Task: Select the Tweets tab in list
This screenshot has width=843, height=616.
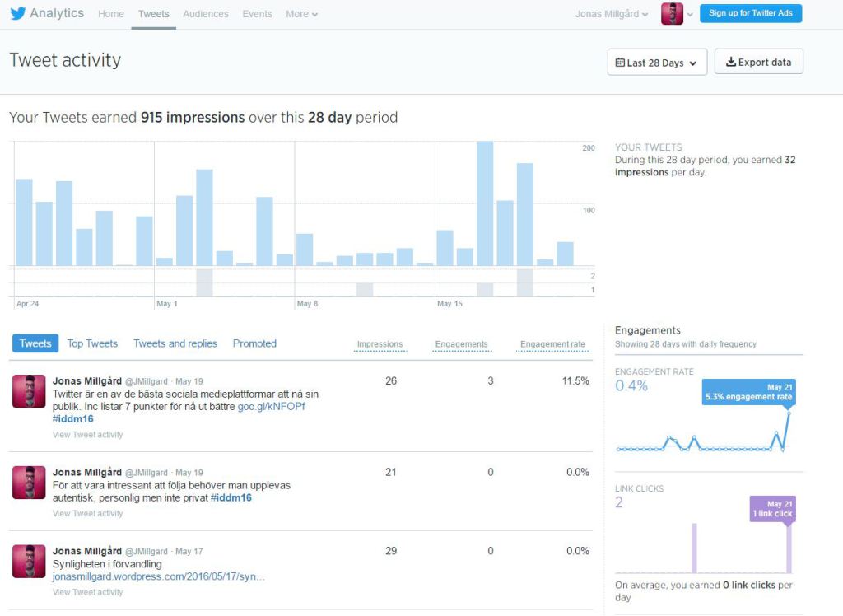Action: click(x=35, y=343)
